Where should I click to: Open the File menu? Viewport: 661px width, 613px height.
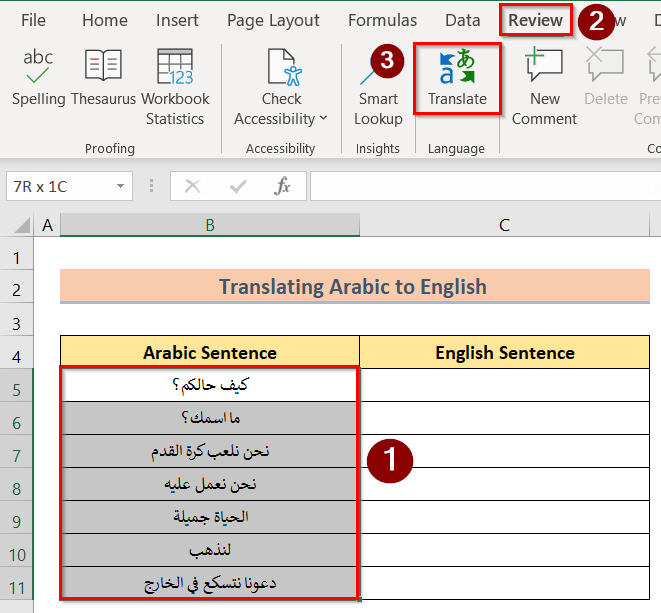click(33, 20)
